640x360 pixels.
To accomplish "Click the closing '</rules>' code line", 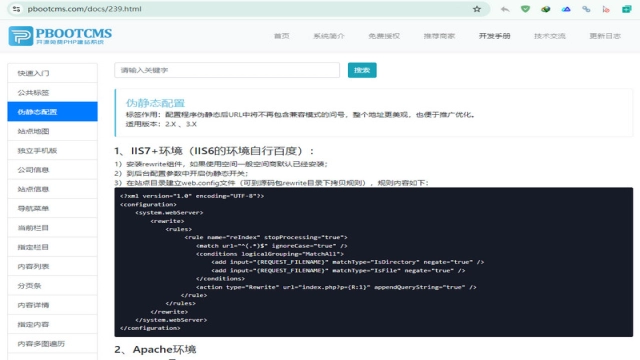I will coord(180,303).
